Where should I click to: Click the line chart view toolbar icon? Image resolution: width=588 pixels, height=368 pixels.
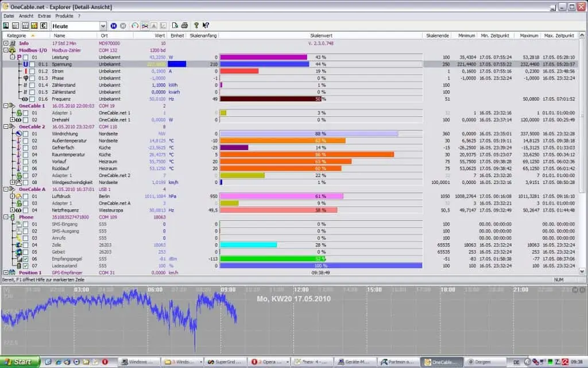145,26
